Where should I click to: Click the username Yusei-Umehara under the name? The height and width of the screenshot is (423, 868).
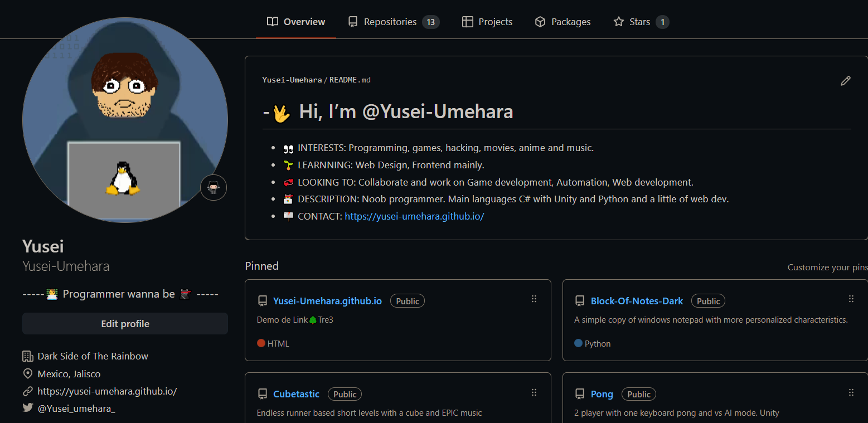coord(66,266)
